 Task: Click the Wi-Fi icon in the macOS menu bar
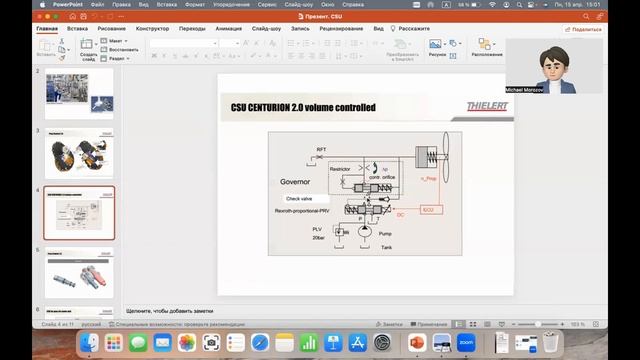(492, 4)
